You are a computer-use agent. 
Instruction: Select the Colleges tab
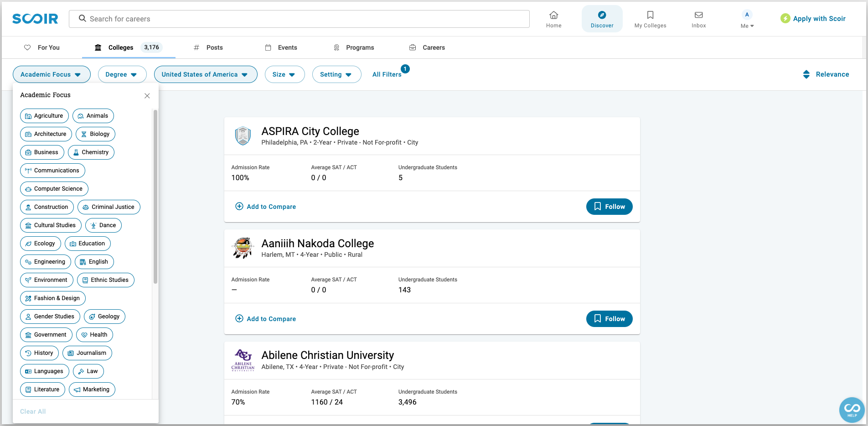pos(129,47)
